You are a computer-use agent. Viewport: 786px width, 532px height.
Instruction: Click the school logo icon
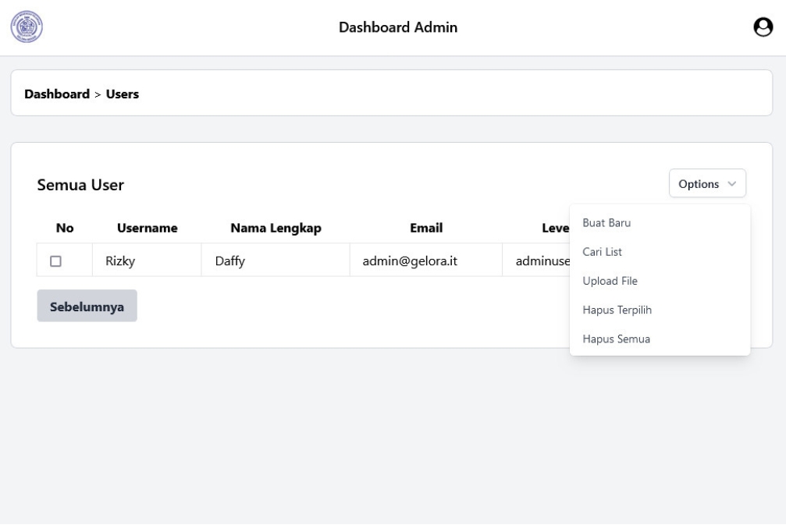[x=27, y=27]
